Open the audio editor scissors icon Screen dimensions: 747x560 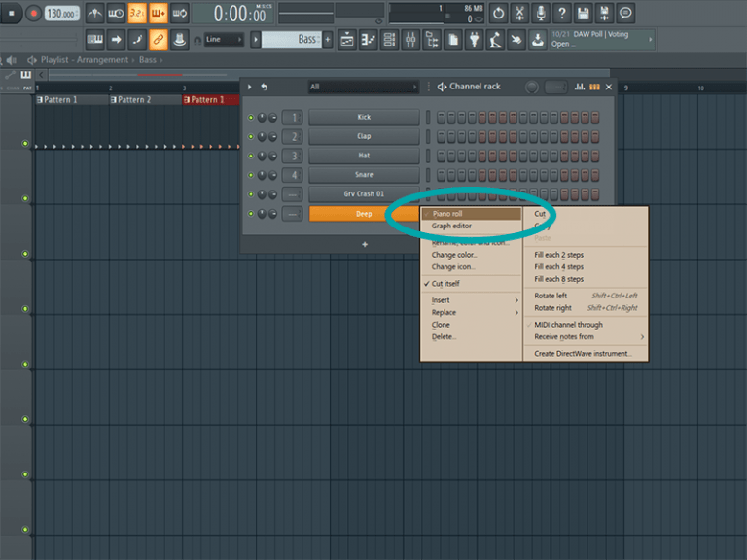(x=519, y=13)
